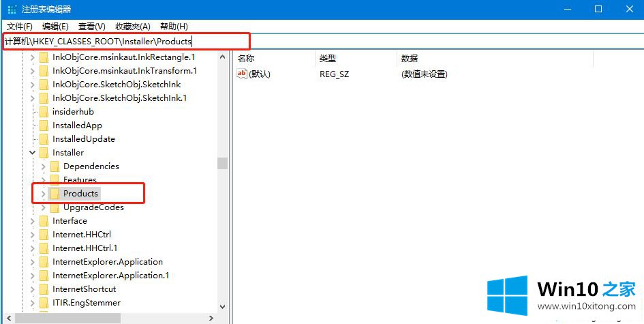
Task: Expand the Products key chevron
Action: (x=43, y=194)
